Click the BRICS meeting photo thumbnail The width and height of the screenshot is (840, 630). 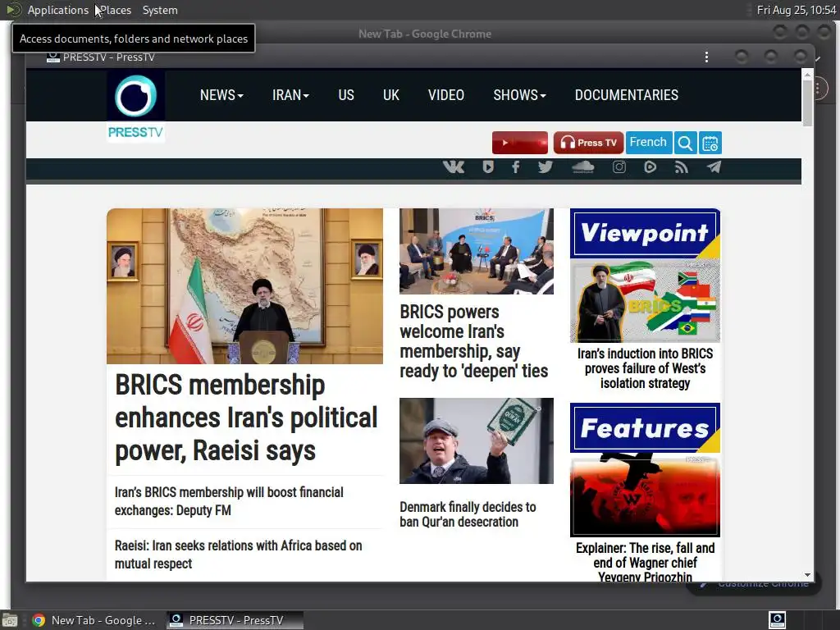477,251
